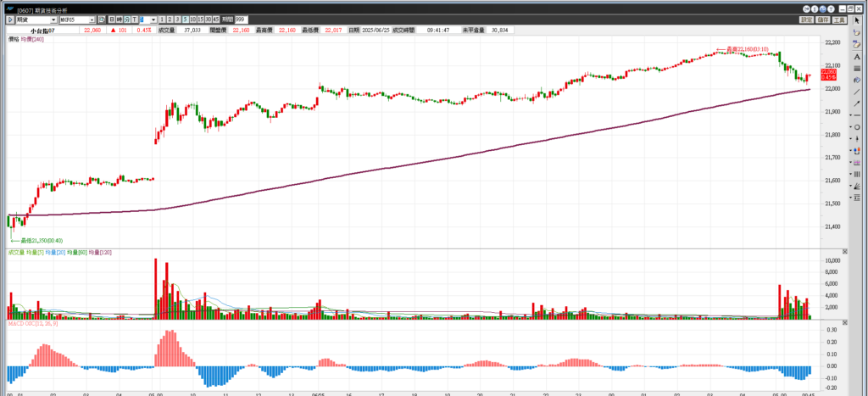Open the 設定 settings menu
Screen dimensions: 868x396
[806, 19]
